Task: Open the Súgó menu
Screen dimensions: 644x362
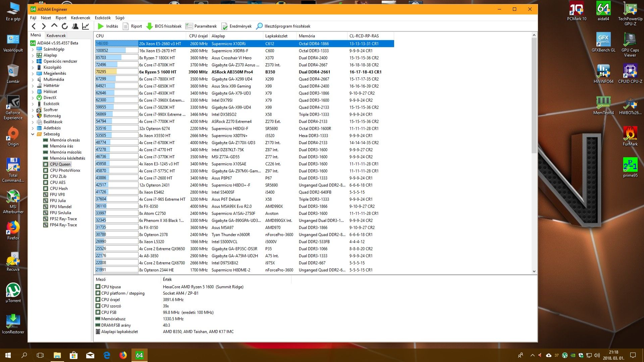Action: pos(120,18)
